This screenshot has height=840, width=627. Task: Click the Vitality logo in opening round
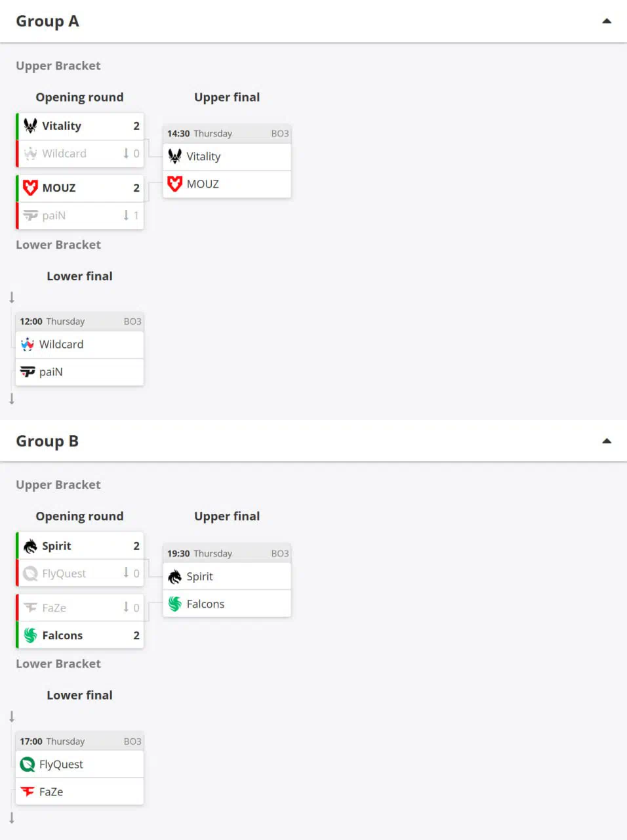[x=30, y=125]
